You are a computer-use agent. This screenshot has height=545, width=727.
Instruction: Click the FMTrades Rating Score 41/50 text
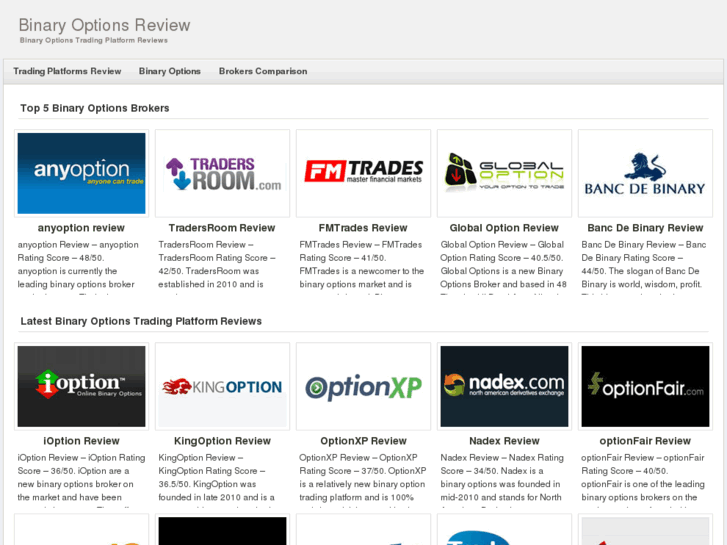click(362, 264)
